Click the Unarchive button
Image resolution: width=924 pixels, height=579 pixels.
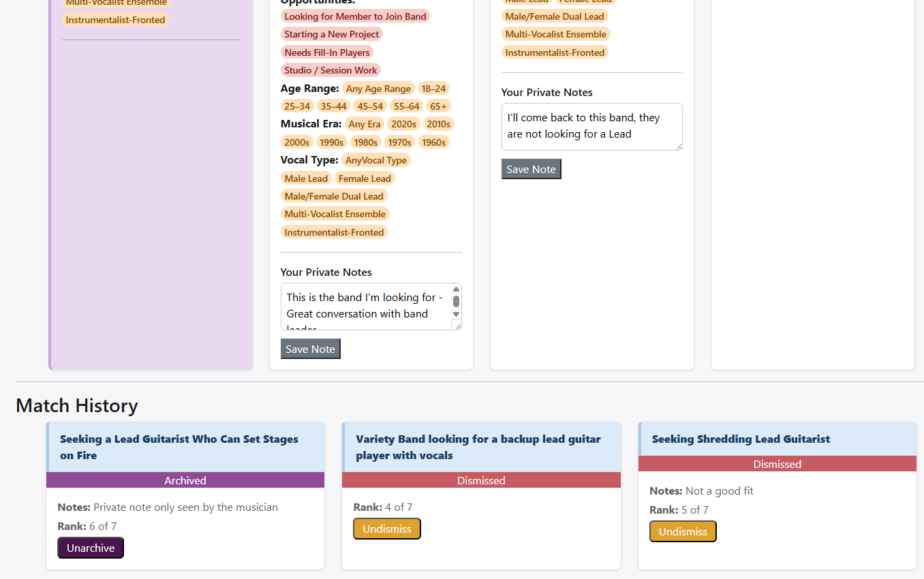[91, 548]
